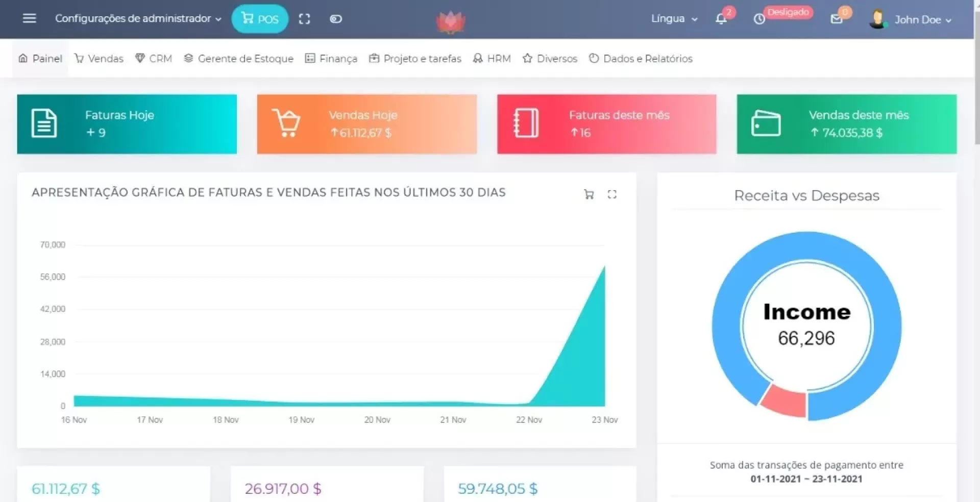
Task: Click the fullscreen icon in top bar
Action: tap(304, 19)
